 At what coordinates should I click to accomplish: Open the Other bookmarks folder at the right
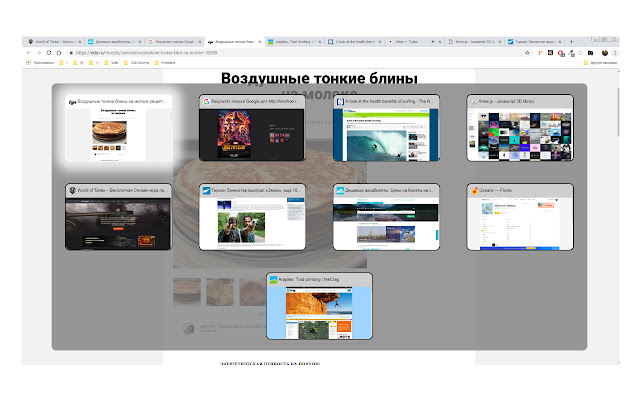pyautogui.click(x=600, y=63)
